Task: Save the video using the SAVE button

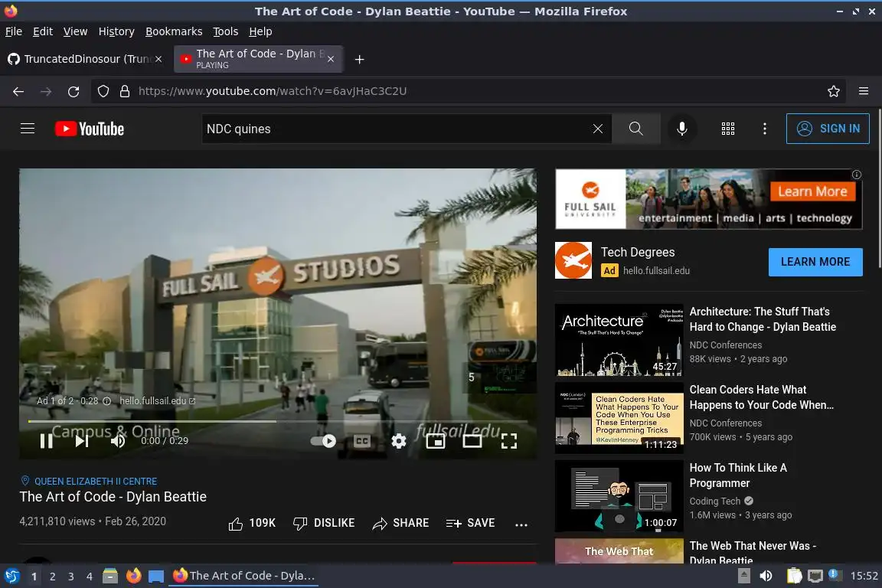Action: tap(470, 523)
